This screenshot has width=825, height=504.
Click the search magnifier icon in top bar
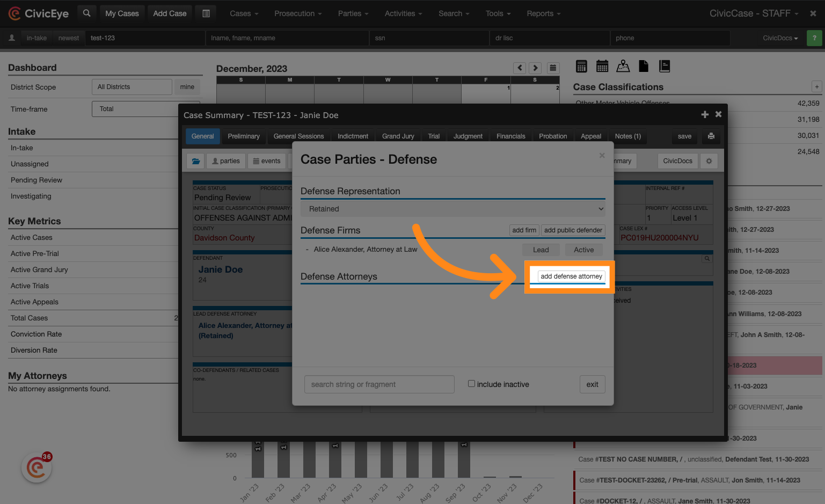86,13
